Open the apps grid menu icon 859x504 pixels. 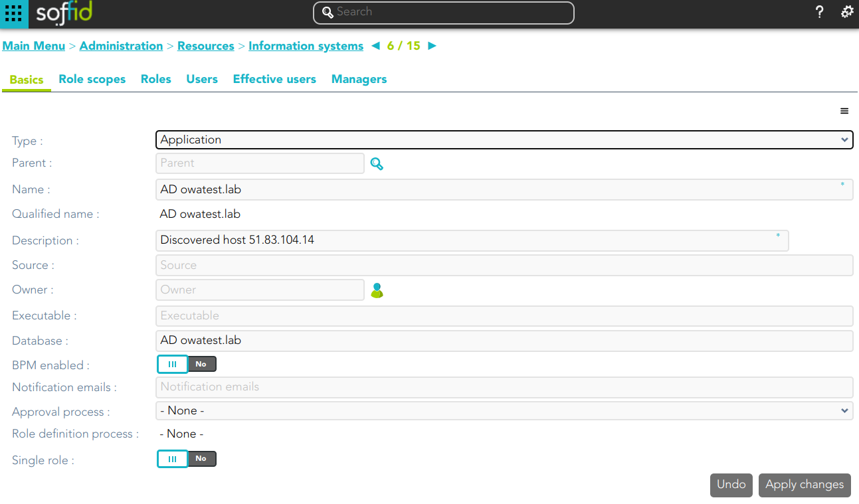(13, 13)
